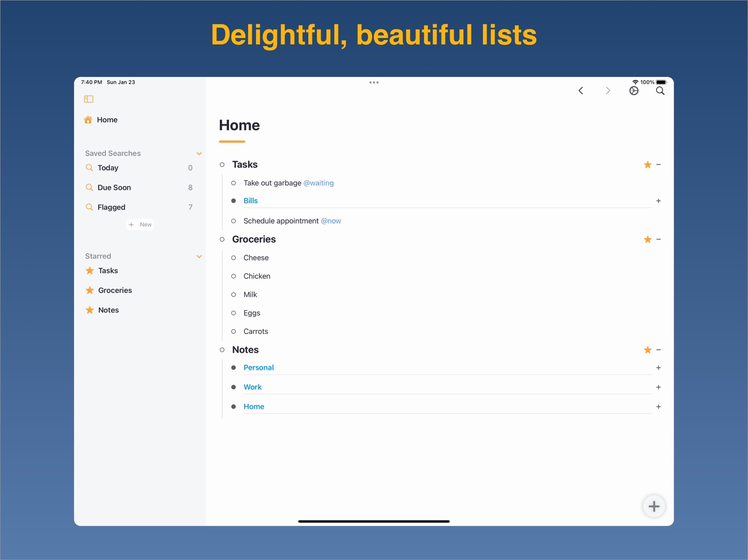Expand the Work item with plus

[659, 387]
